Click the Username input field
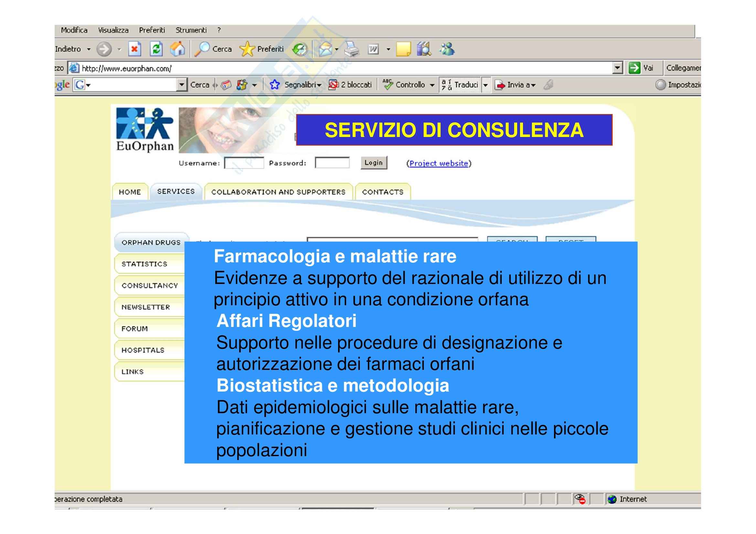Image resolution: width=756 pixels, height=534 pixels. click(244, 163)
